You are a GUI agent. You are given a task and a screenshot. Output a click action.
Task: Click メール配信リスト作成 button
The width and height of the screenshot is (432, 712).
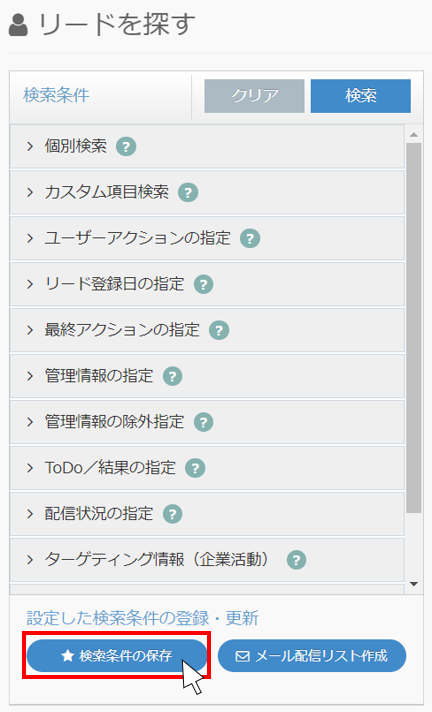tap(312, 656)
